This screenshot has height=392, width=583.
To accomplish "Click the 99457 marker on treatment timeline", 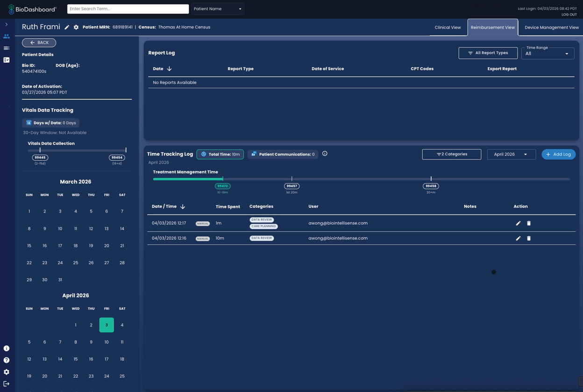I will [x=291, y=186].
